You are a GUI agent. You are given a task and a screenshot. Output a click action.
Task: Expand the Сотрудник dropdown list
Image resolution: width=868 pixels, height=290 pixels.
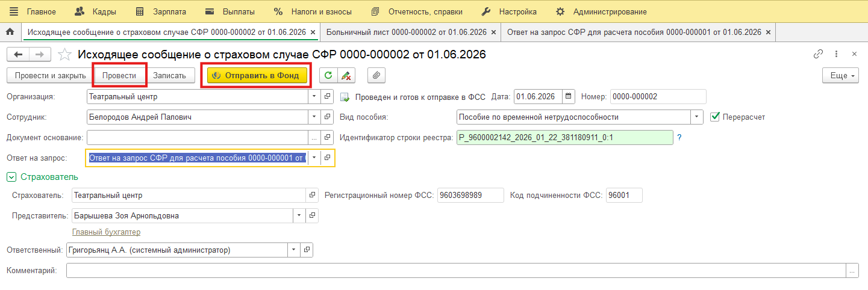[314, 117]
